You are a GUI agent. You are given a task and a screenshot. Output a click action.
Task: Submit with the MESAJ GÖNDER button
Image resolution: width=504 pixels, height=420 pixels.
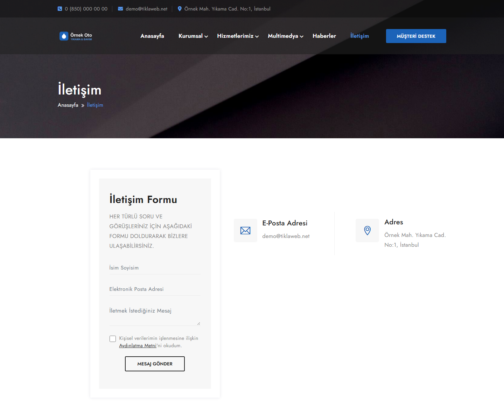pyautogui.click(x=155, y=364)
